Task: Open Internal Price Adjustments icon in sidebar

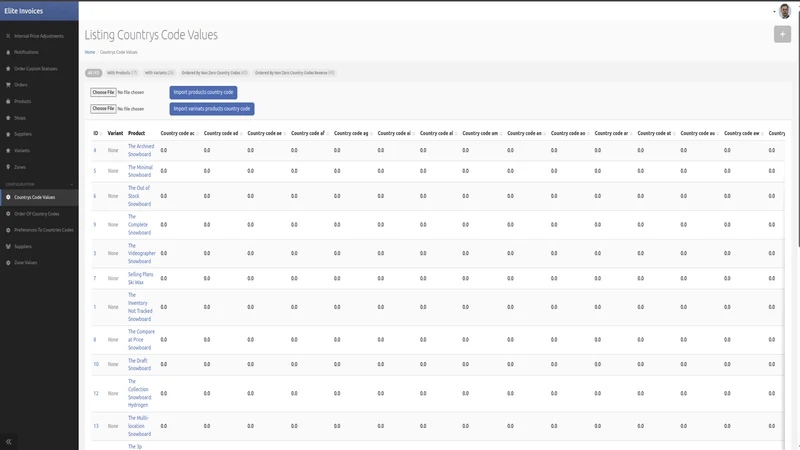Action: [8, 36]
